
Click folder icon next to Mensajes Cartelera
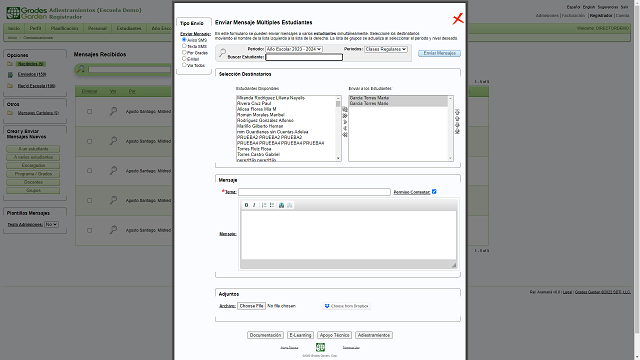click(x=10, y=113)
